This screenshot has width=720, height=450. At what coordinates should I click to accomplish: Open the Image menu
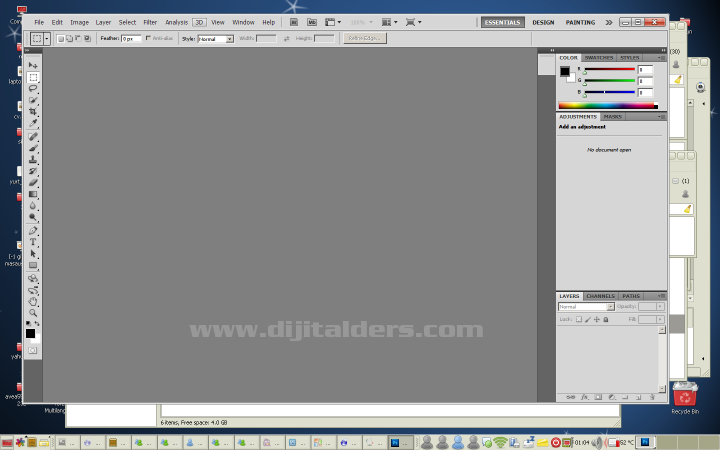79,22
